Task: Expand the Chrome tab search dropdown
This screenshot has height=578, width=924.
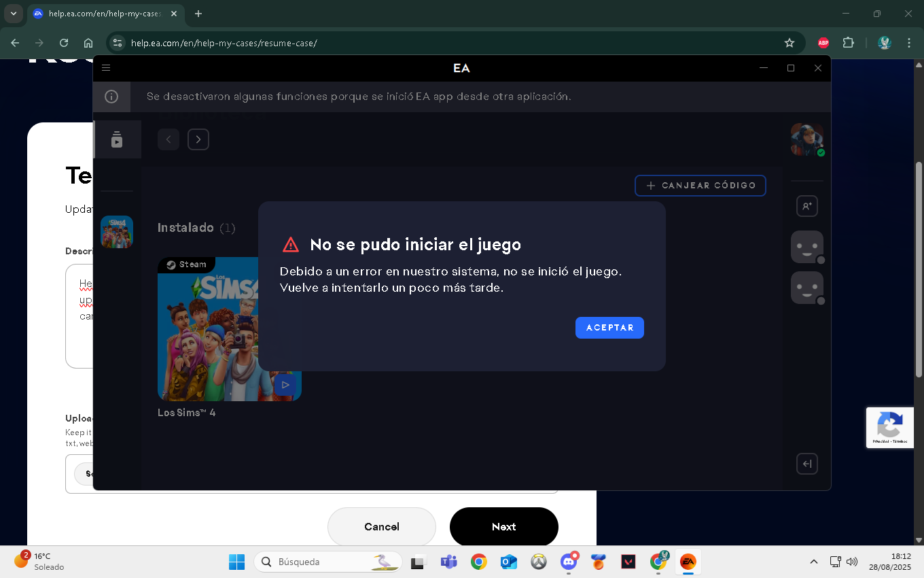Action: 13,14
